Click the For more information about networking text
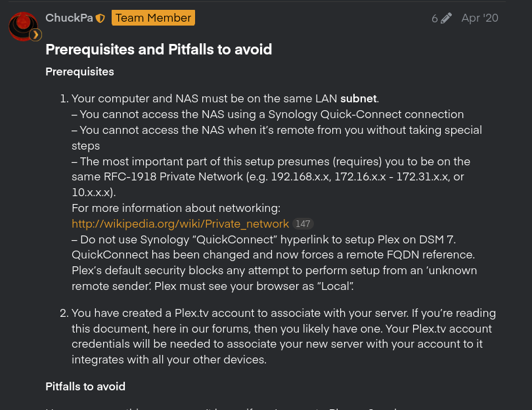The height and width of the screenshot is (410, 532). coord(176,208)
